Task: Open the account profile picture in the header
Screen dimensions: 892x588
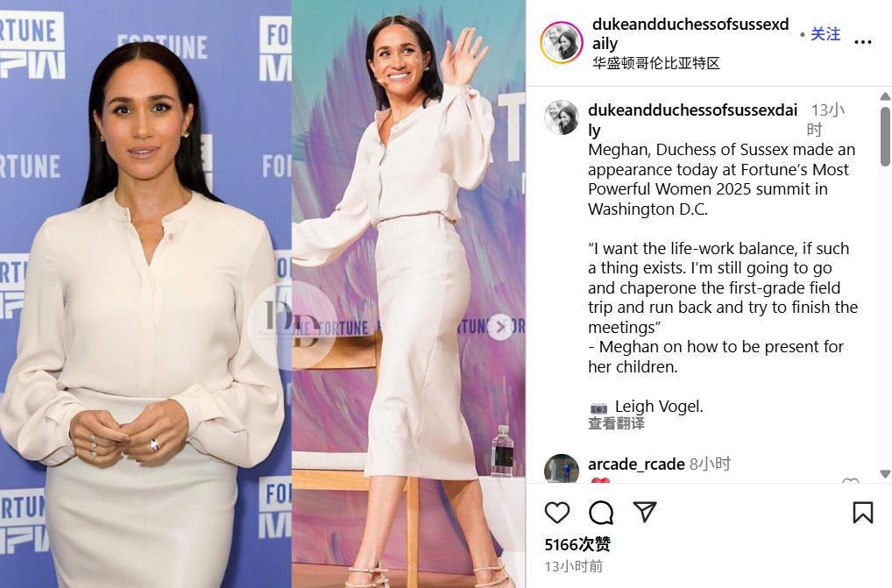Action: (562, 43)
